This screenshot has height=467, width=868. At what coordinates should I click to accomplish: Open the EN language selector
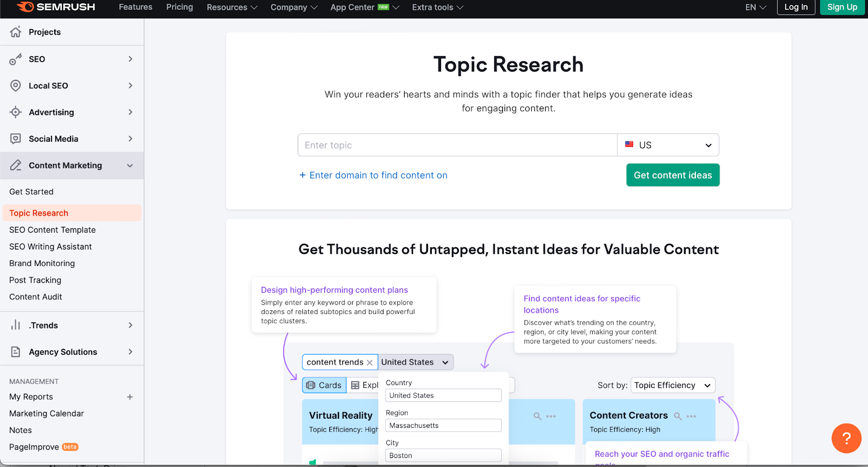(x=756, y=7)
